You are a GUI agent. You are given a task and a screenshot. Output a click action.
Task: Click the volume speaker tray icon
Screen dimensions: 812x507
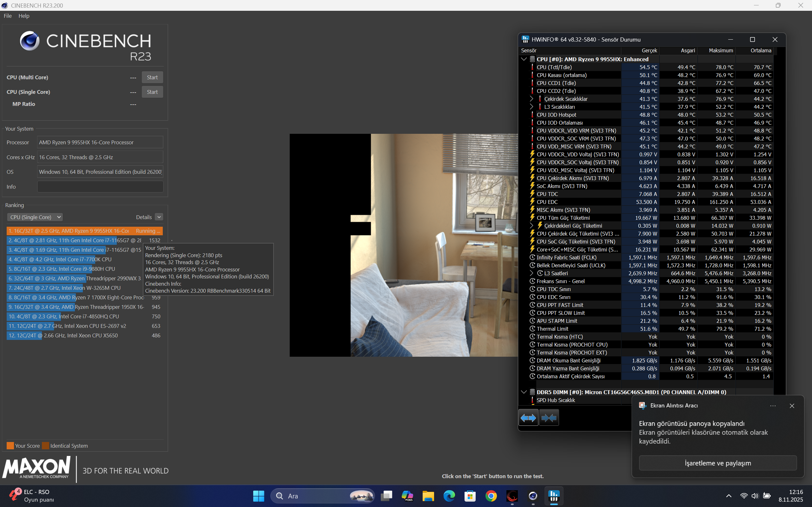point(755,496)
